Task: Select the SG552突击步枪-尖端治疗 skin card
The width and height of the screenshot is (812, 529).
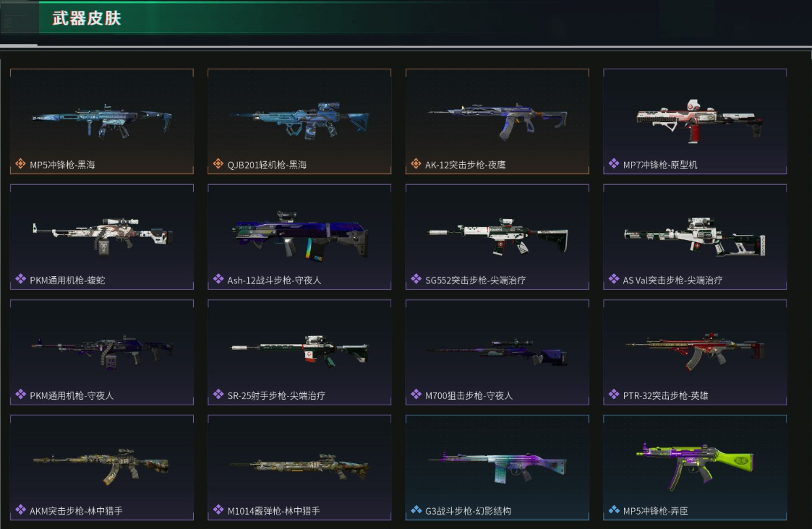Action: (497, 236)
